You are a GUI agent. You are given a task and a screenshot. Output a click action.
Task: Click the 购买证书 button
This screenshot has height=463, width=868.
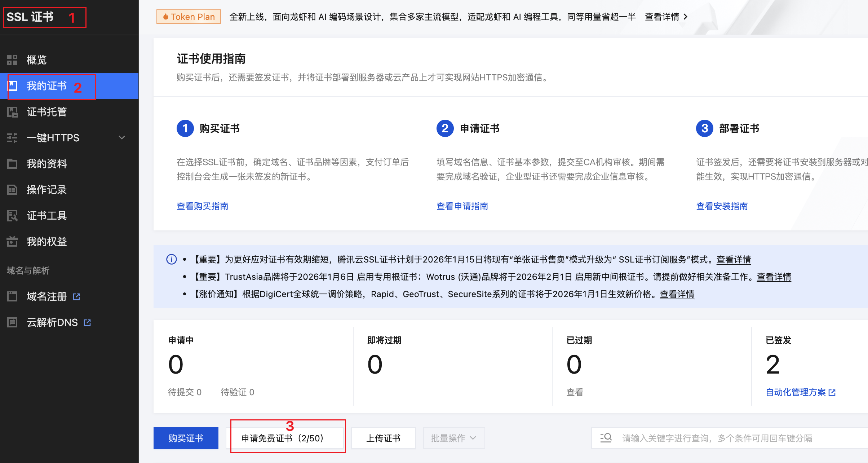[186, 438]
